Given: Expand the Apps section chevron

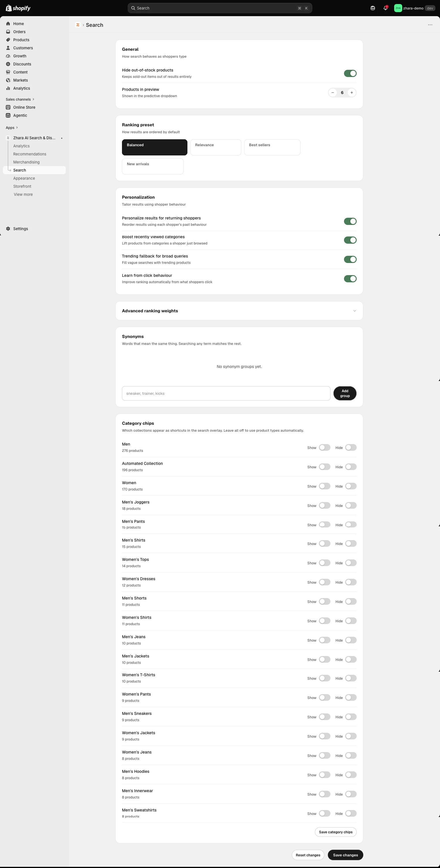Looking at the screenshot, I should (x=17, y=128).
